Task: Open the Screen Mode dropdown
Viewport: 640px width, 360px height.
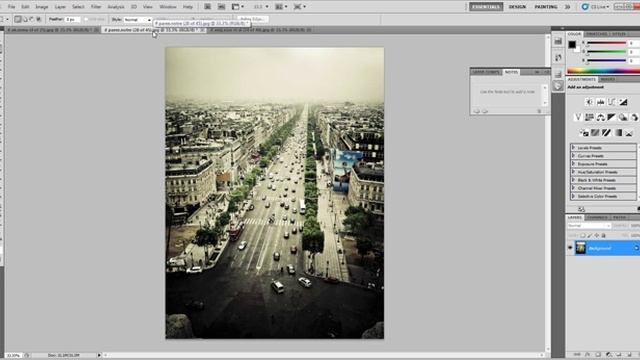Action: [300, 7]
